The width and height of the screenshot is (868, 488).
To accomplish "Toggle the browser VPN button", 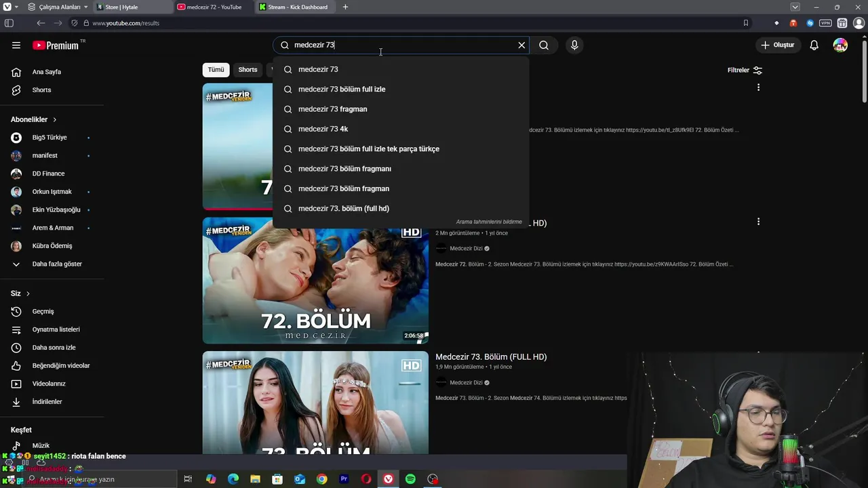I will pyautogui.click(x=825, y=23).
